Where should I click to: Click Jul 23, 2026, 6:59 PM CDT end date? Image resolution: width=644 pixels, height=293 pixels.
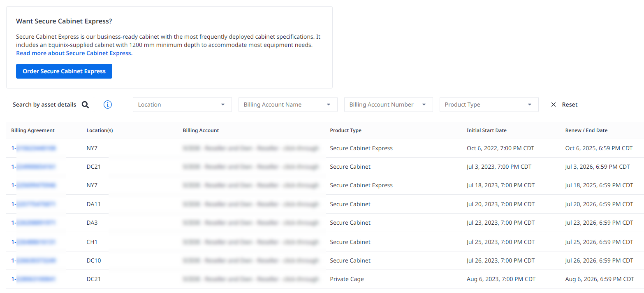[x=599, y=223]
